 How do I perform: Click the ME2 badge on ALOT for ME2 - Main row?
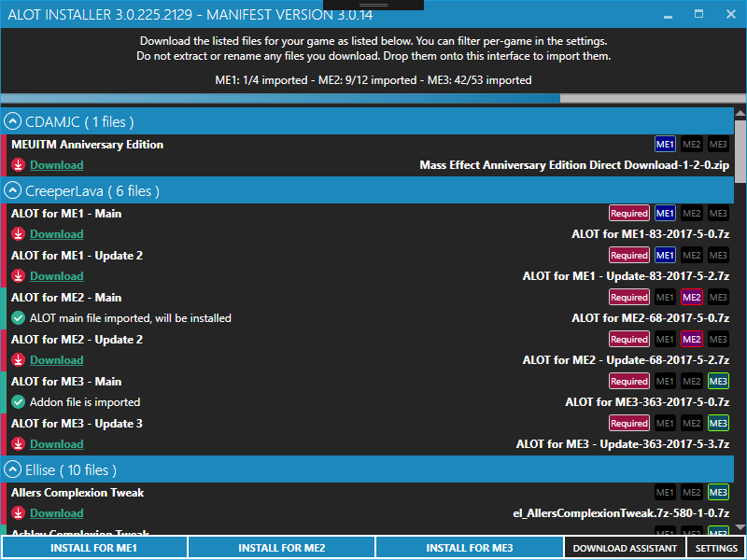click(692, 298)
